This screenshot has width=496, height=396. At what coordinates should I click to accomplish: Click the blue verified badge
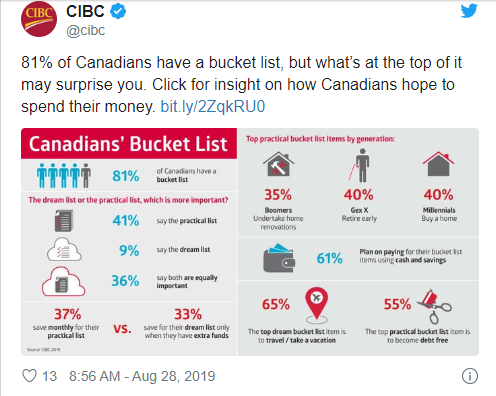point(118,12)
